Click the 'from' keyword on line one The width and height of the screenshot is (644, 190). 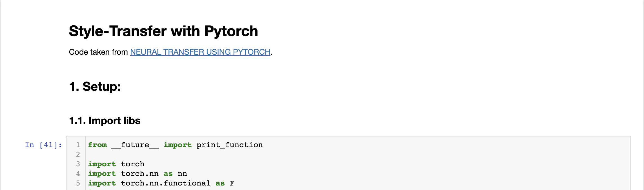pyautogui.click(x=97, y=145)
